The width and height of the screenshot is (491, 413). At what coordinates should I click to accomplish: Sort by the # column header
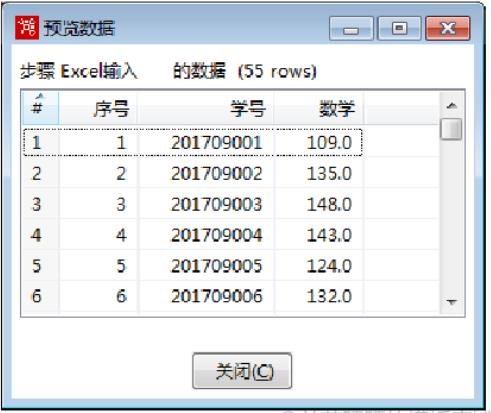[x=41, y=108]
